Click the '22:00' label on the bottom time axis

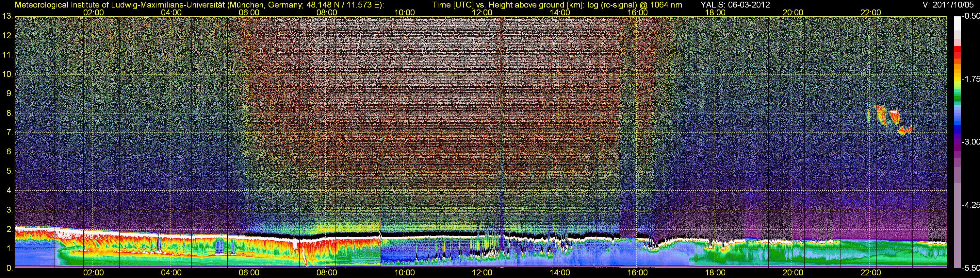pos(871,273)
